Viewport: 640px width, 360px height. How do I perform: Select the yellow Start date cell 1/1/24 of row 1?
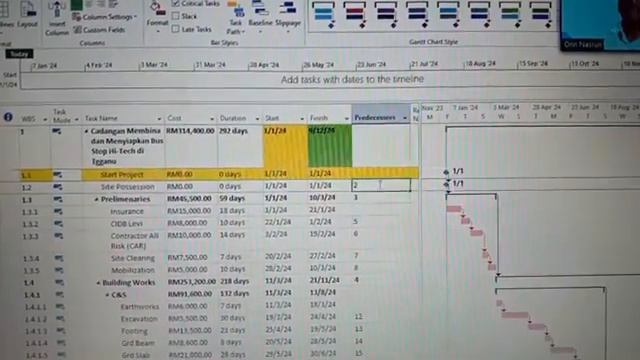(285, 145)
